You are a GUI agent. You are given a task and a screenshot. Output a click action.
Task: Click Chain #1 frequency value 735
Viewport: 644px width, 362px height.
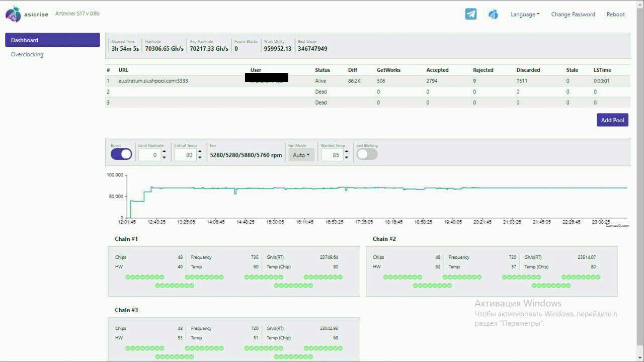pos(255,257)
